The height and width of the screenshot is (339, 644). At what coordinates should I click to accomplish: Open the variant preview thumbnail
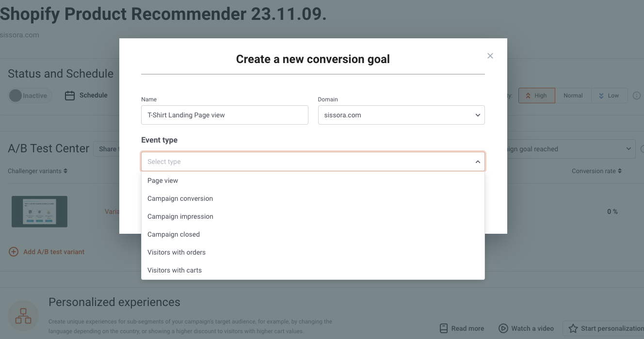[x=39, y=211]
